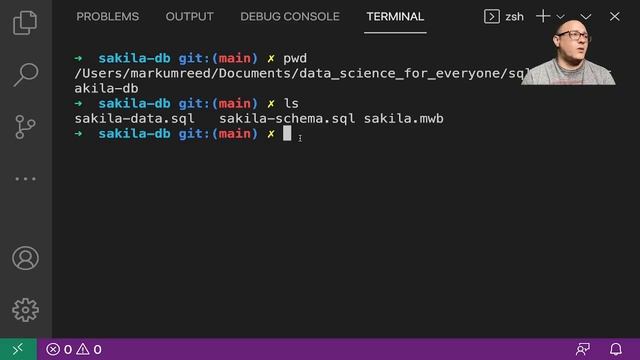This screenshot has height=360, width=640.
Task: Close the terminal panel
Action: coord(615,17)
